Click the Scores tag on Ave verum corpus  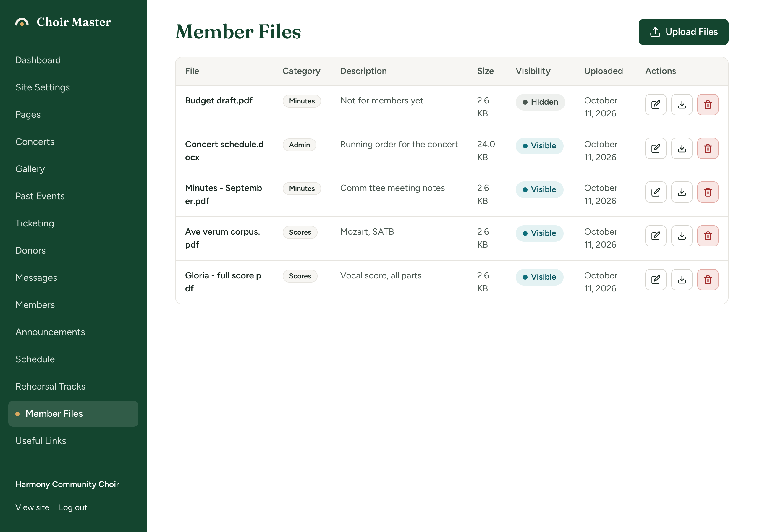[x=300, y=232]
